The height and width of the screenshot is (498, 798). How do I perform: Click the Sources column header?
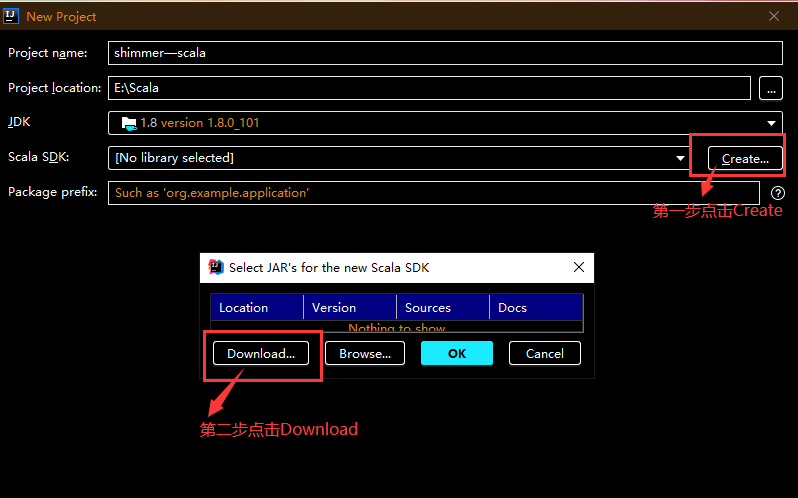coord(443,307)
